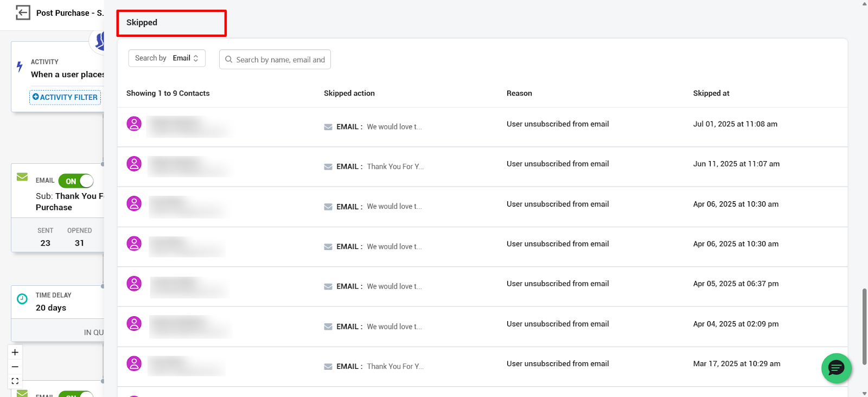Click contact avatar for Jun 11, 2025 row

[134, 164]
